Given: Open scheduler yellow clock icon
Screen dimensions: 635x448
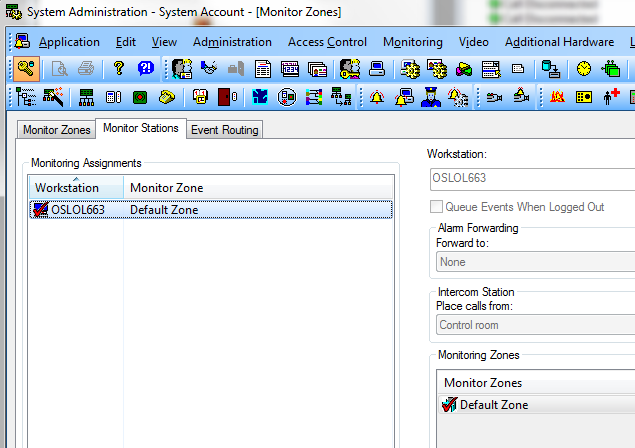Looking at the screenshot, I should click(584, 69).
